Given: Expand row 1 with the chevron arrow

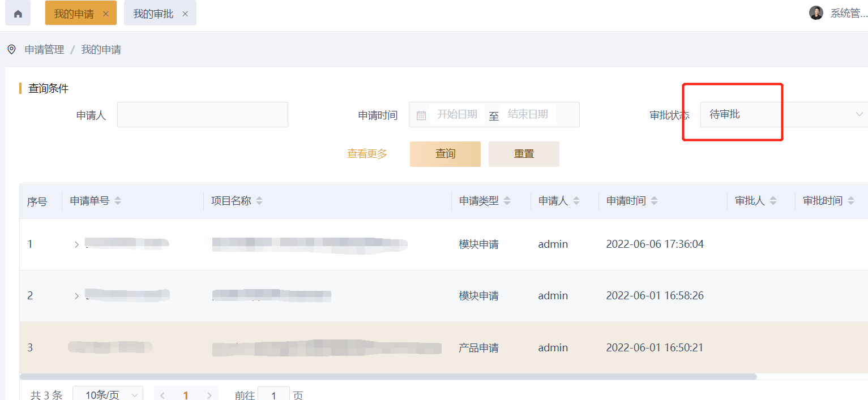Looking at the screenshot, I should pyautogui.click(x=76, y=244).
